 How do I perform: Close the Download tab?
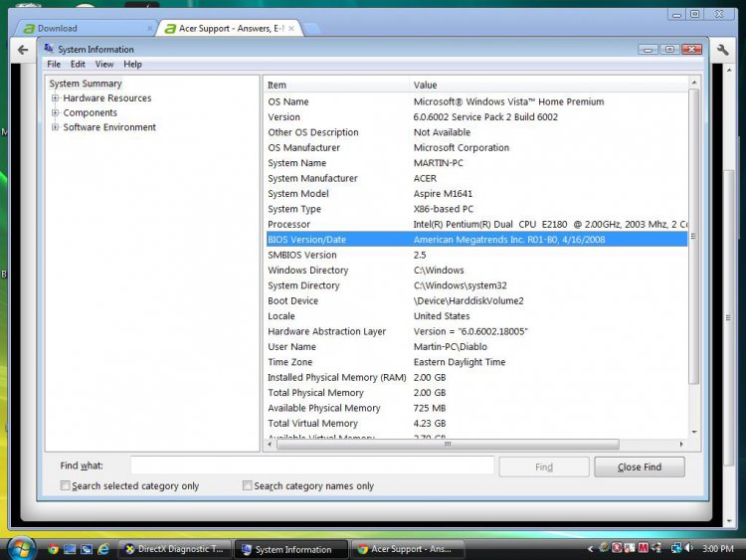[149, 29]
